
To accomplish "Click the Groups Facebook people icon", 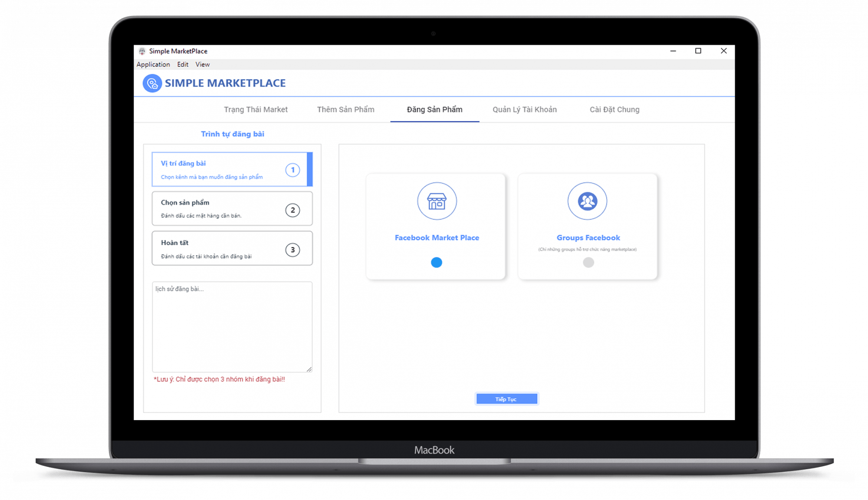I will tap(588, 201).
